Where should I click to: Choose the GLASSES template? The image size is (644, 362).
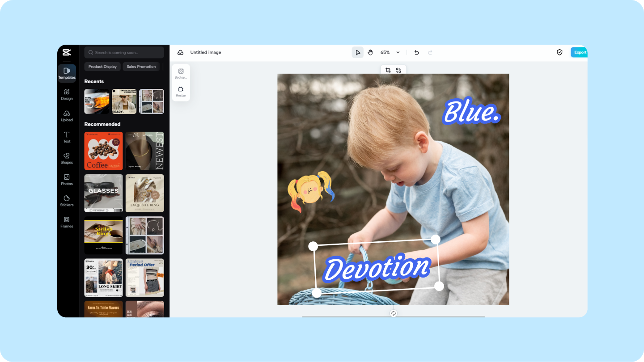[103, 193]
